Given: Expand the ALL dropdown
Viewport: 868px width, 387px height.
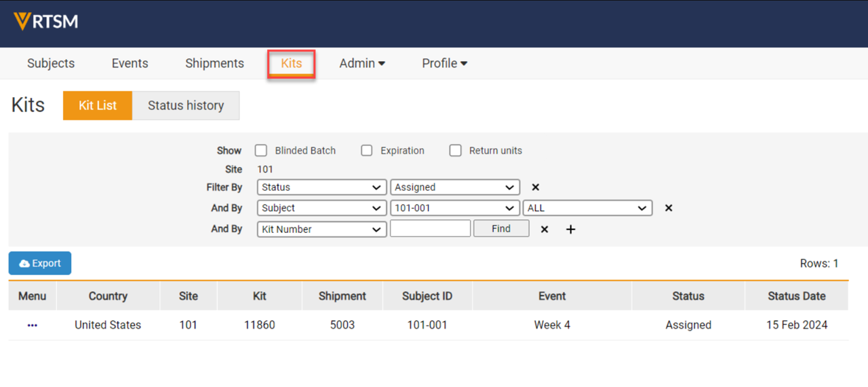Looking at the screenshot, I should [x=587, y=208].
